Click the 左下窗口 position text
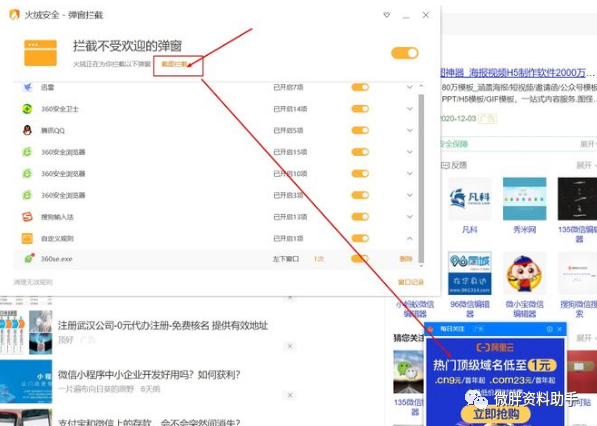 (x=286, y=259)
